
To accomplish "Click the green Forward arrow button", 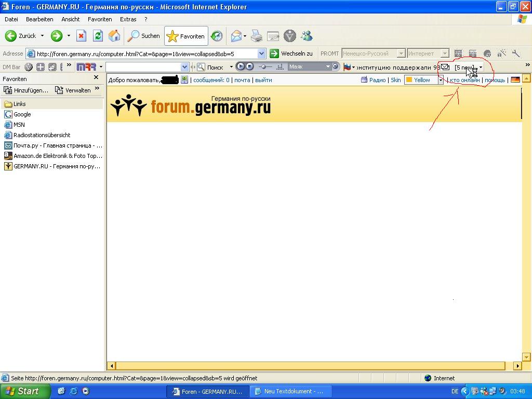I will click(57, 36).
